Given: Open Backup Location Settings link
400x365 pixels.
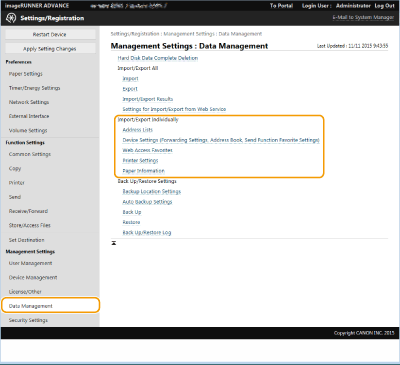Looking at the screenshot, I should tap(152, 192).
